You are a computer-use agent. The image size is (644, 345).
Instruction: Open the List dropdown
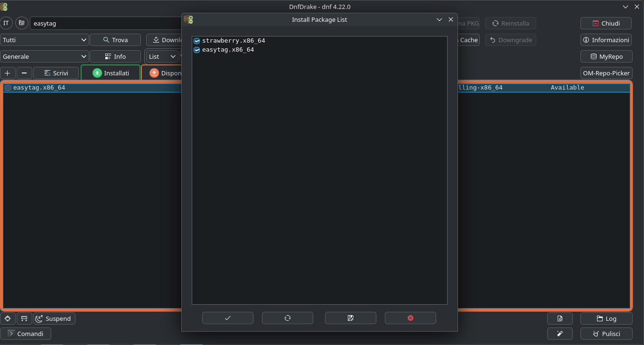(161, 56)
